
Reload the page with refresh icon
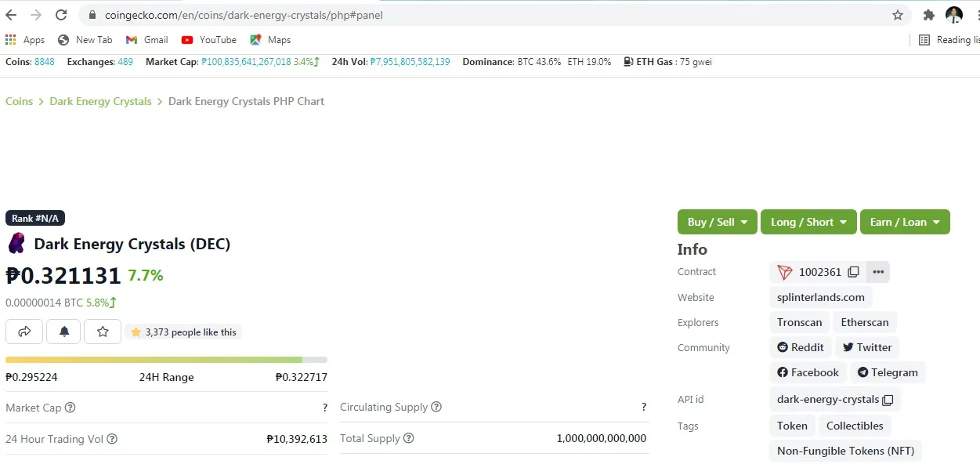(62, 15)
